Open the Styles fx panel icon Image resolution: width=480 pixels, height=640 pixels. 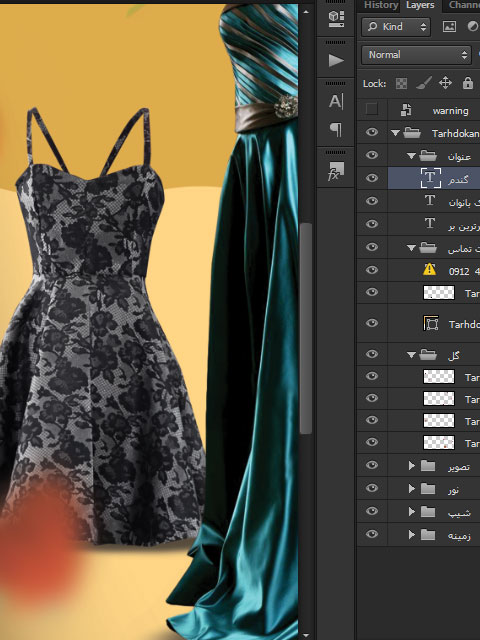(x=336, y=171)
